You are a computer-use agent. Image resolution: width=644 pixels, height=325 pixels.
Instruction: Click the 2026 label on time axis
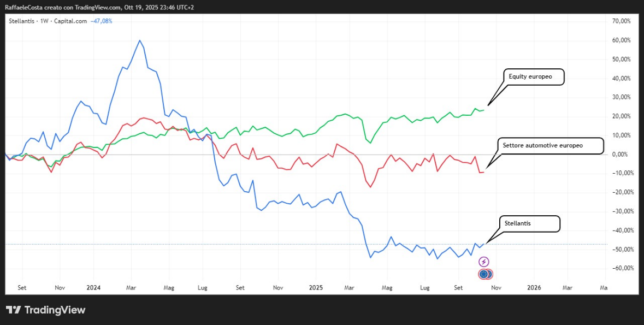point(534,287)
